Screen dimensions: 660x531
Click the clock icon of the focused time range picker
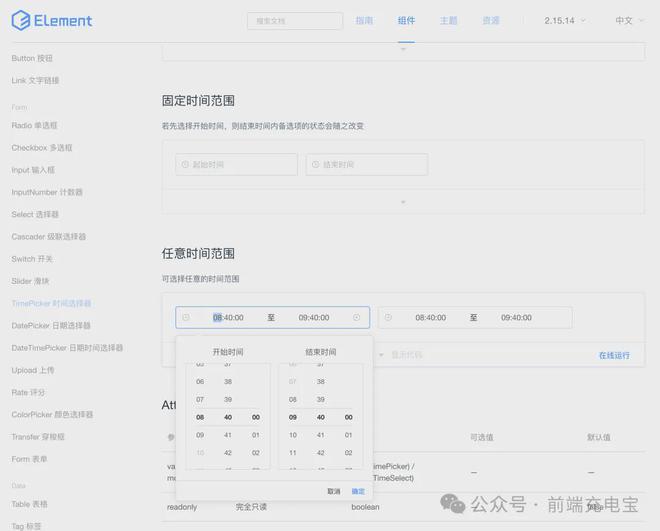(186, 317)
